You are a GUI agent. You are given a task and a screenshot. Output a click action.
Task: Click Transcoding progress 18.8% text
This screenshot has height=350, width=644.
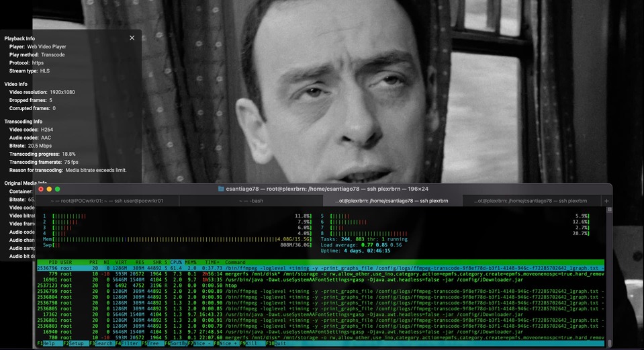coord(42,154)
